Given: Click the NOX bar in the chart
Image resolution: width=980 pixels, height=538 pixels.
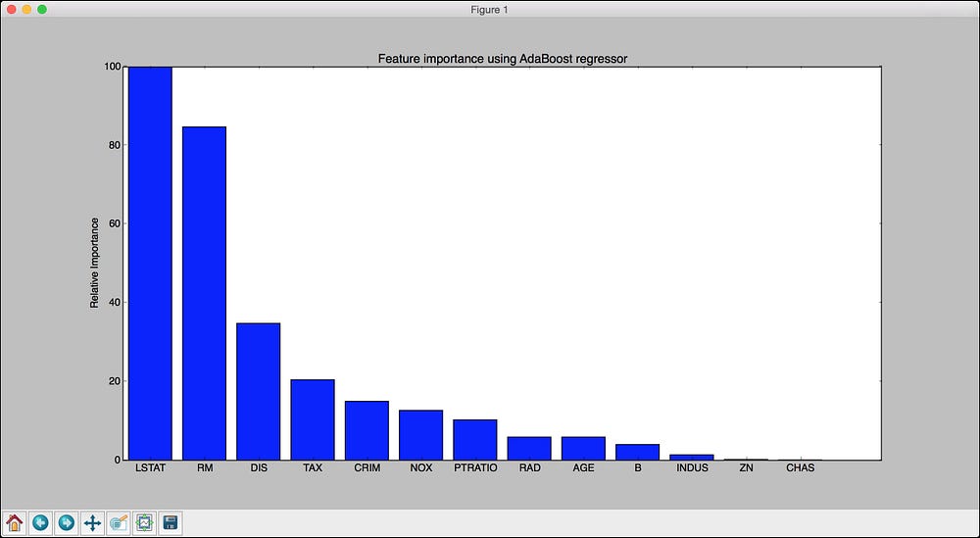Looking at the screenshot, I should pos(421,435).
